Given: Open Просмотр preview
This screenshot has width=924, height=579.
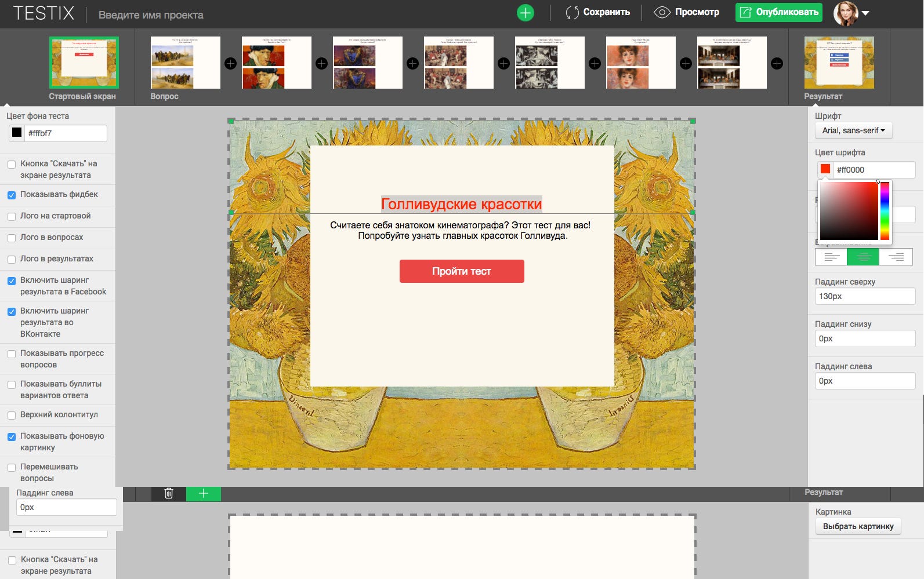Looking at the screenshot, I should 687,12.
